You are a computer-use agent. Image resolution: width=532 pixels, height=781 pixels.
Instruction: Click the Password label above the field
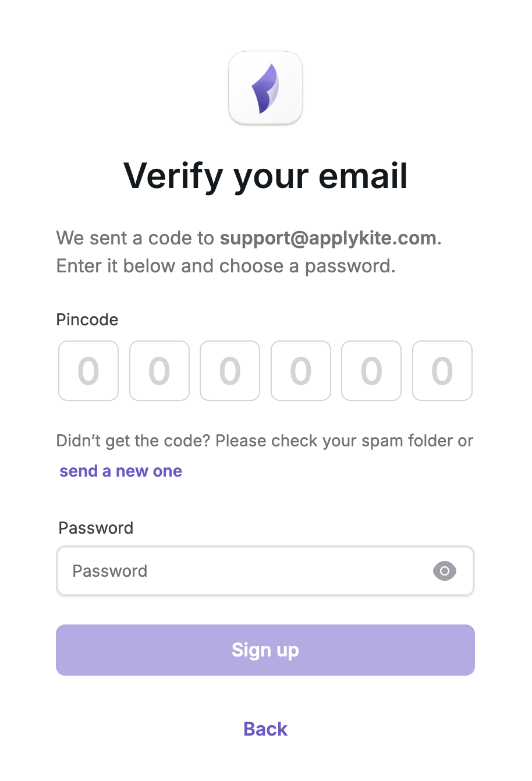(x=96, y=528)
